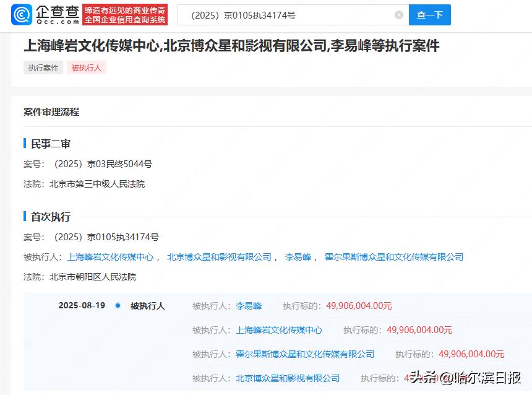Click 北京博众星和影视有限公司 in the last timeline row

click(x=288, y=378)
